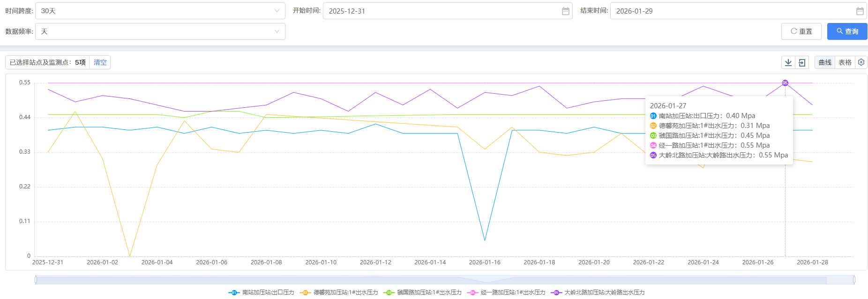Viewport: 868px width, 299px height.
Task: Click the left handle of zoom slider
Action: [x=36, y=280]
